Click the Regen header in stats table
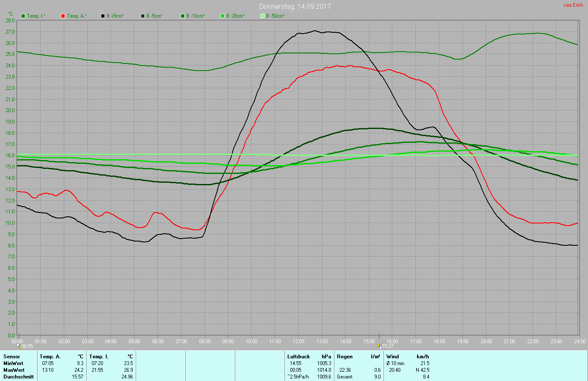The image size is (588, 381). click(345, 357)
